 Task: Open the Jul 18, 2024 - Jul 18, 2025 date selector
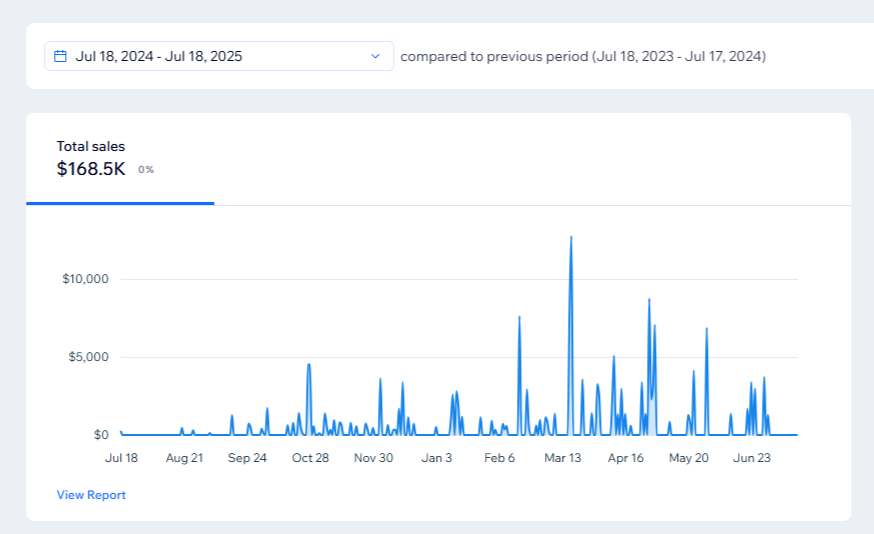click(219, 56)
